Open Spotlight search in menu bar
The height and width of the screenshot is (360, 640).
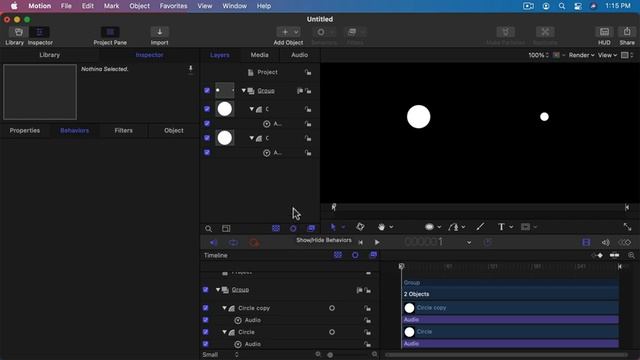tap(562, 6)
